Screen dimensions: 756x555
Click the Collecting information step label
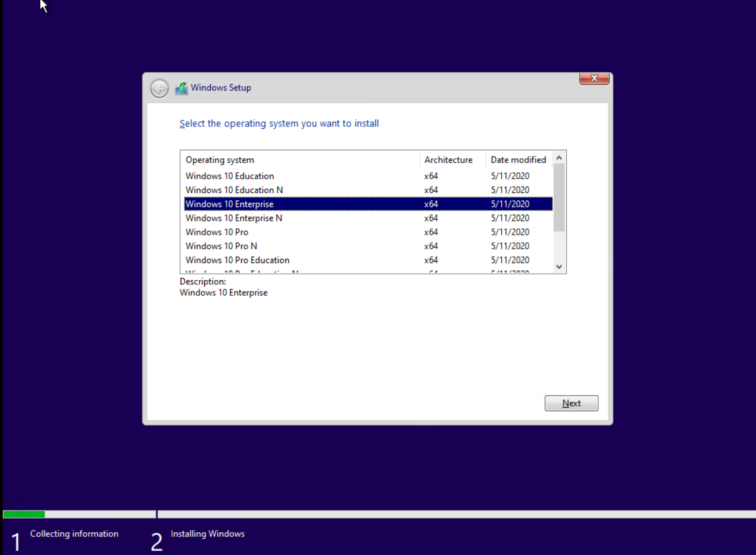click(74, 534)
